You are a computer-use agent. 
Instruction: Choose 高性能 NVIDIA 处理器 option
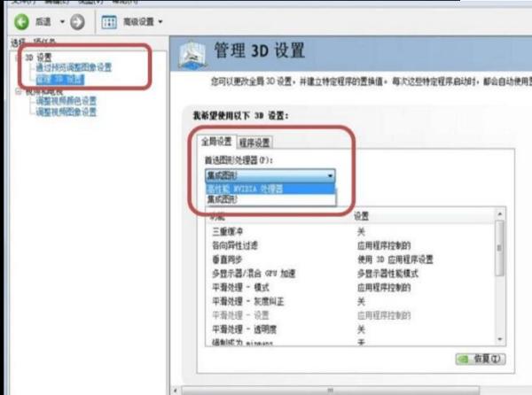click(270, 189)
